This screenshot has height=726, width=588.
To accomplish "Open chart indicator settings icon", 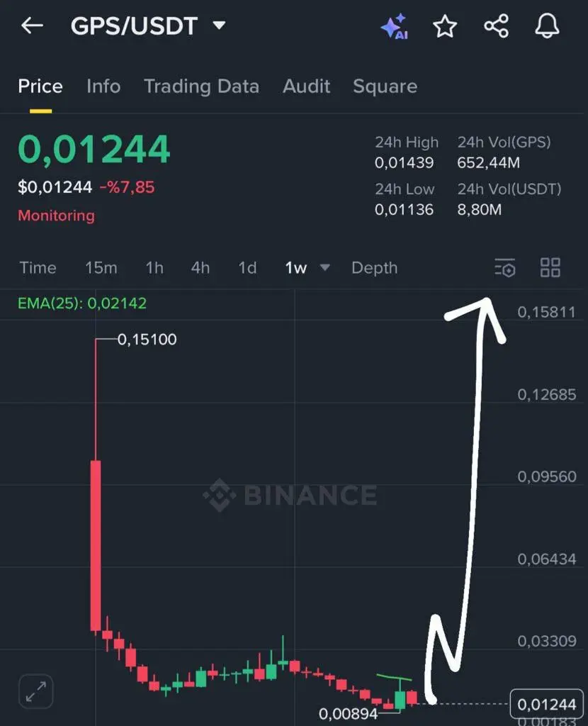I will (x=504, y=267).
